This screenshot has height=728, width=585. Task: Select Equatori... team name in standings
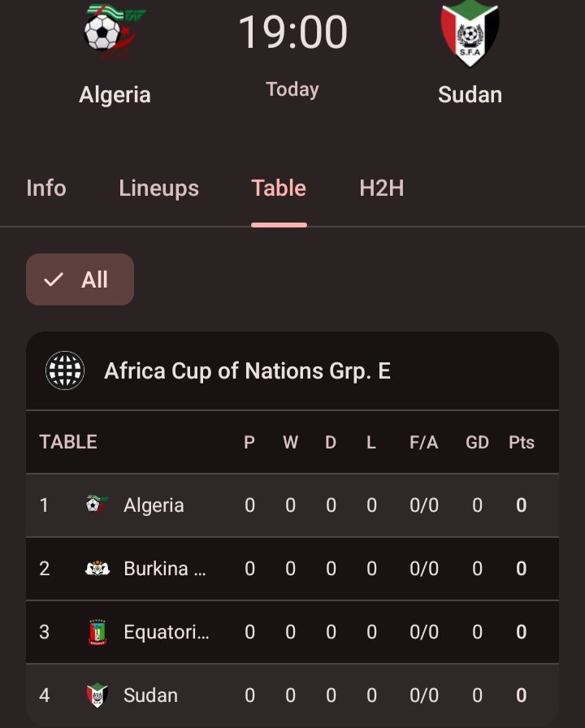pos(166,631)
